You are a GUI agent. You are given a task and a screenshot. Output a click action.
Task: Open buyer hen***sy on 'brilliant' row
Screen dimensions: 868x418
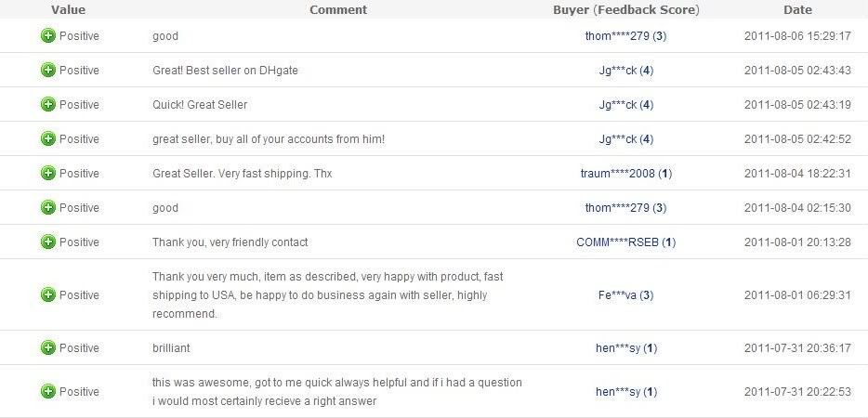[x=618, y=348]
